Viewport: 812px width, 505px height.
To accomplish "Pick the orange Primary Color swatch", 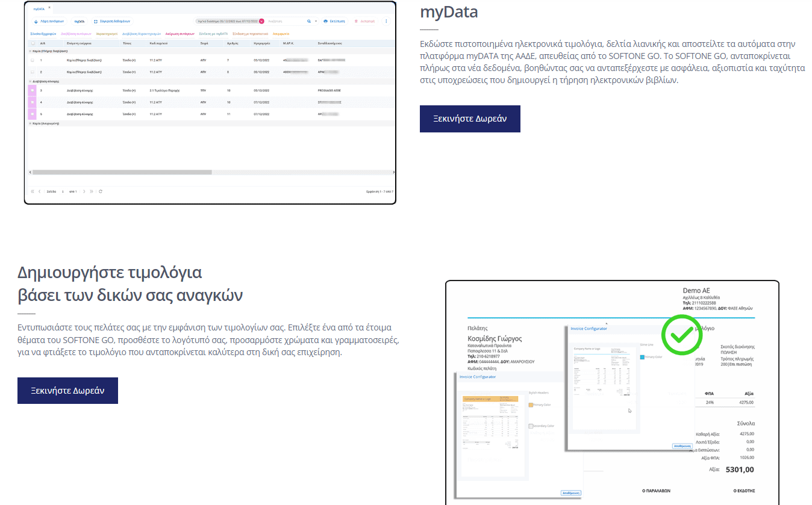I will point(531,405).
